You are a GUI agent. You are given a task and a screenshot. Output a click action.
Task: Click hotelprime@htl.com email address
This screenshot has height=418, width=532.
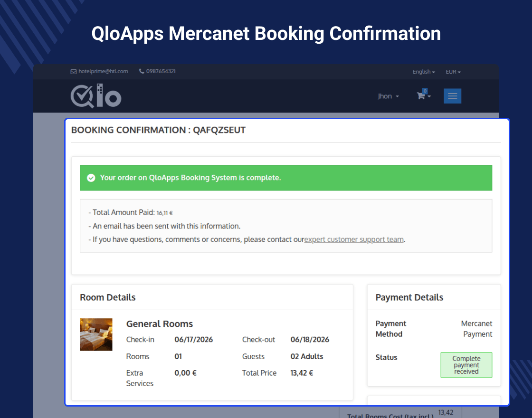(x=103, y=71)
